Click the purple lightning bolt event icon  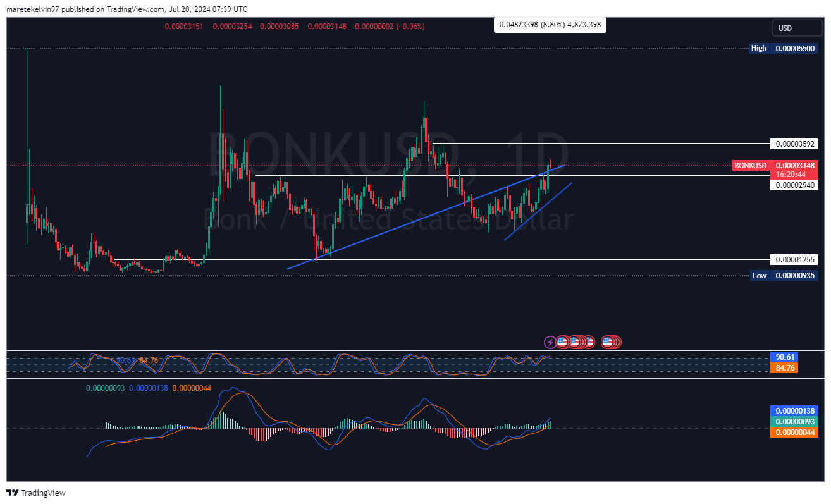coord(550,342)
